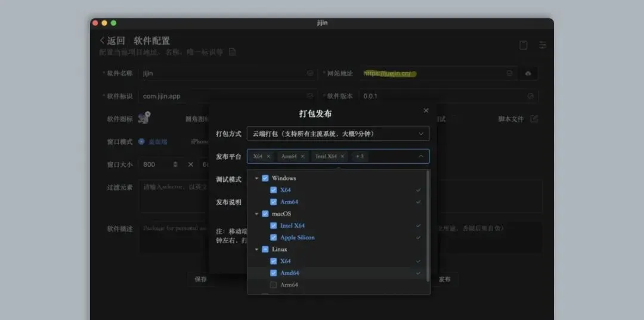Viewport: 644px width, 320px height.
Task: Click the 发布 button
Action: (444, 279)
